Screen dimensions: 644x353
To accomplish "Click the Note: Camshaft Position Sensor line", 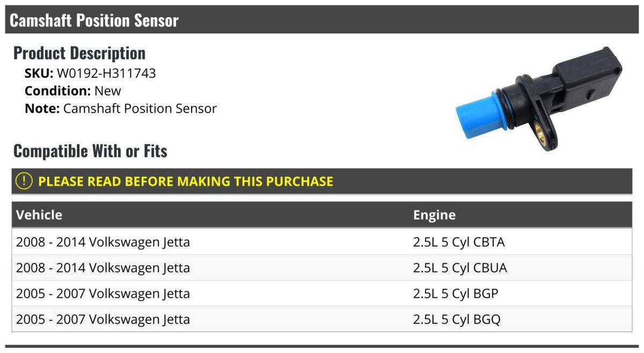I will pos(121,108).
